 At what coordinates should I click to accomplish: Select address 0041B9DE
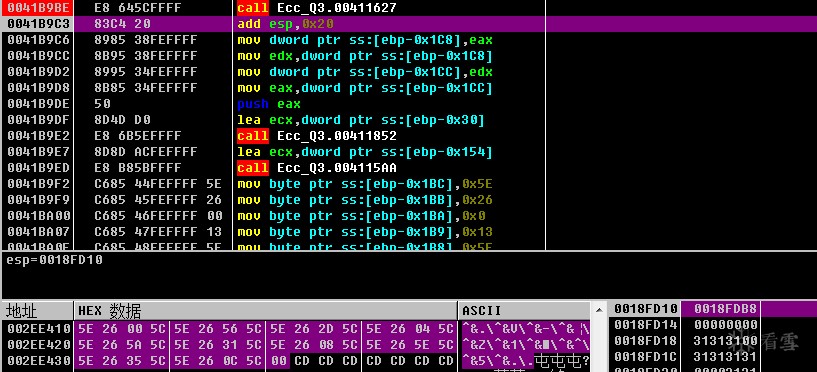tap(38, 104)
